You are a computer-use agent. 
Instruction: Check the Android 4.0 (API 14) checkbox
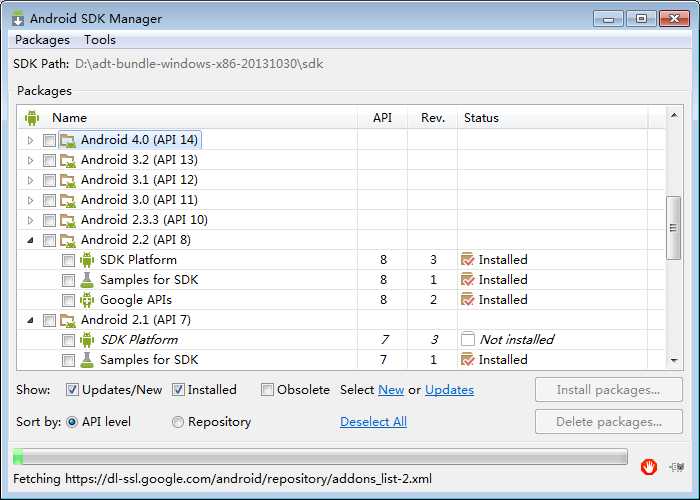(49, 141)
